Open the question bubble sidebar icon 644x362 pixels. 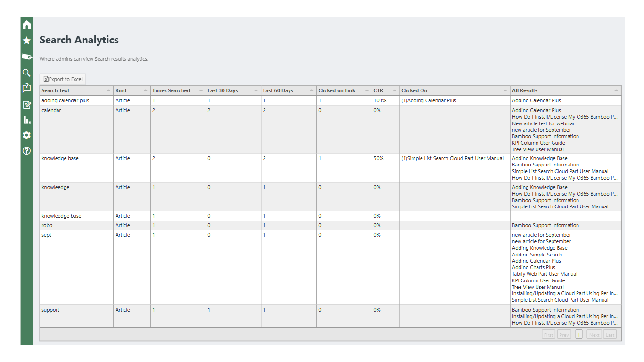click(x=26, y=88)
